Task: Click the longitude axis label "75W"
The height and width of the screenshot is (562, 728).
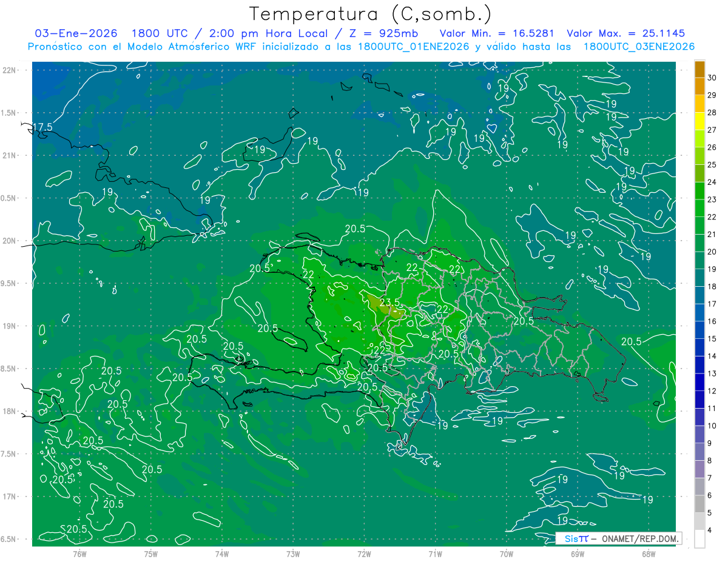Action: pos(151,554)
